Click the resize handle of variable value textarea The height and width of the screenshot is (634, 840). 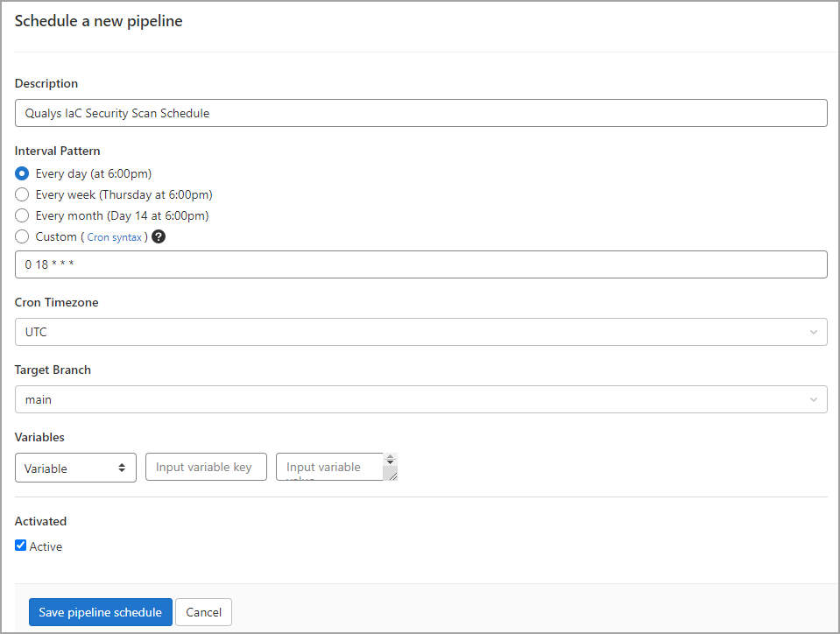(x=392, y=475)
